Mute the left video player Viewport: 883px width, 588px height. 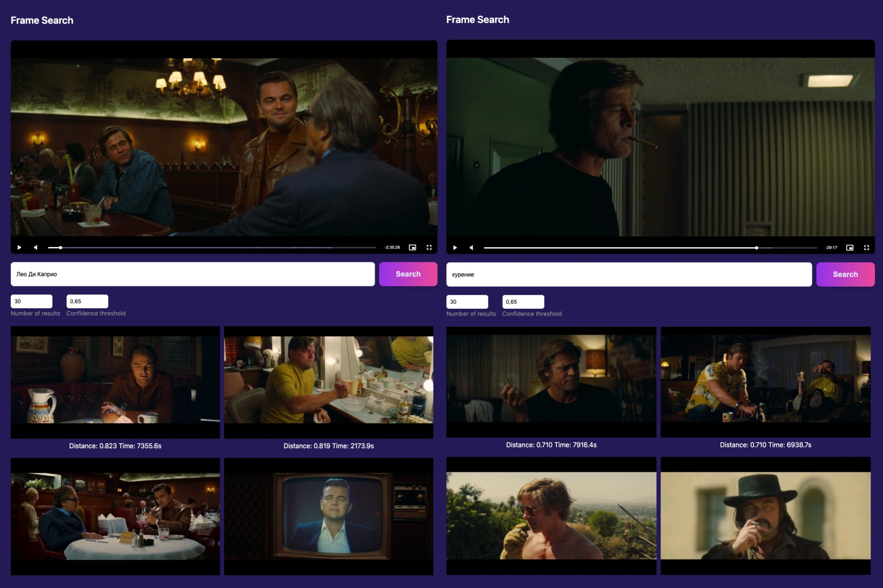(x=36, y=248)
